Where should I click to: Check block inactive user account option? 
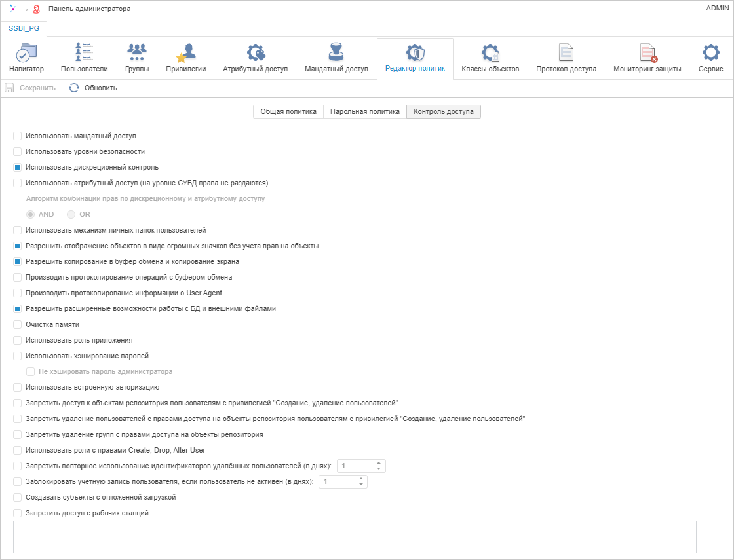pyautogui.click(x=17, y=481)
